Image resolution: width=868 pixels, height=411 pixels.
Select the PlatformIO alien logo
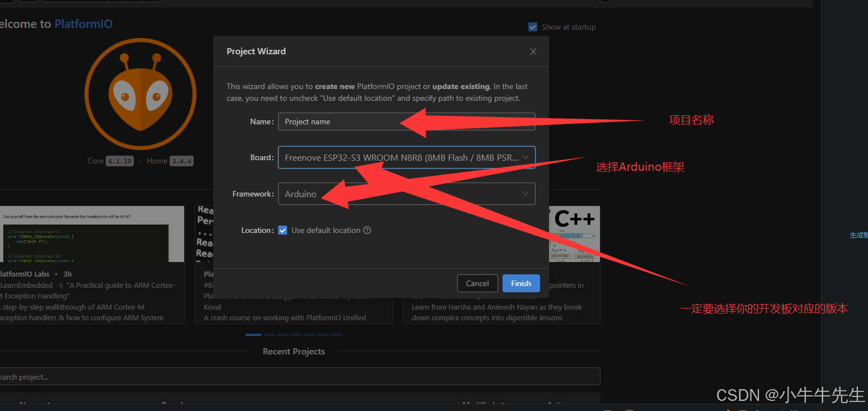point(140,94)
